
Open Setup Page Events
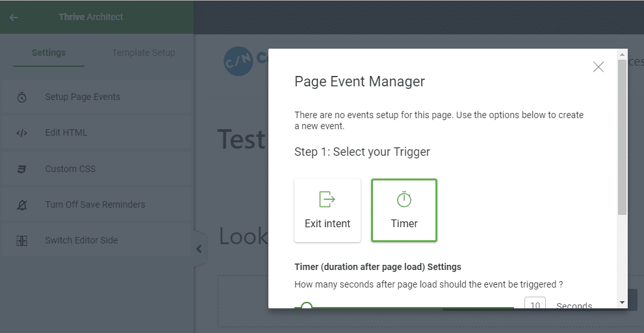pyautogui.click(x=83, y=97)
